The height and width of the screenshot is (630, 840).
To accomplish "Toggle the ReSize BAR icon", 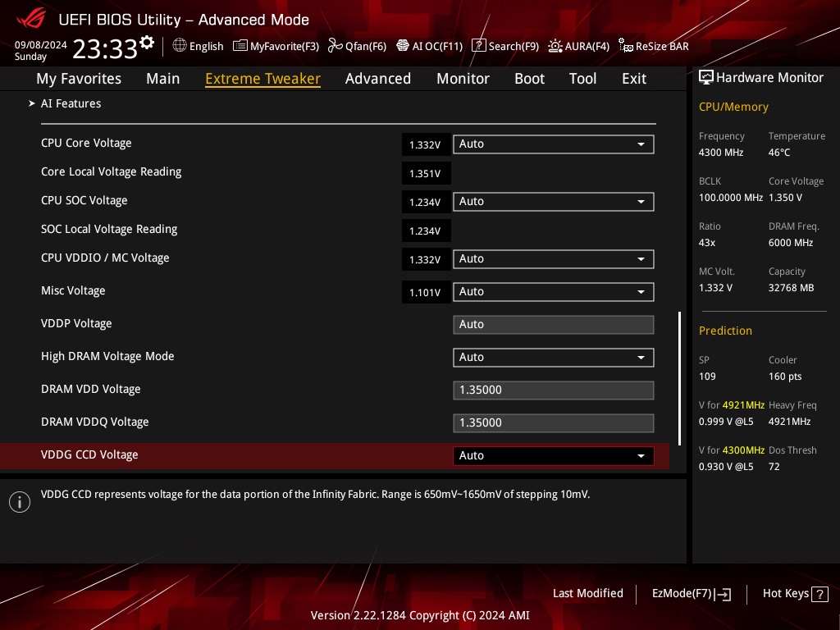I will pyautogui.click(x=625, y=46).
